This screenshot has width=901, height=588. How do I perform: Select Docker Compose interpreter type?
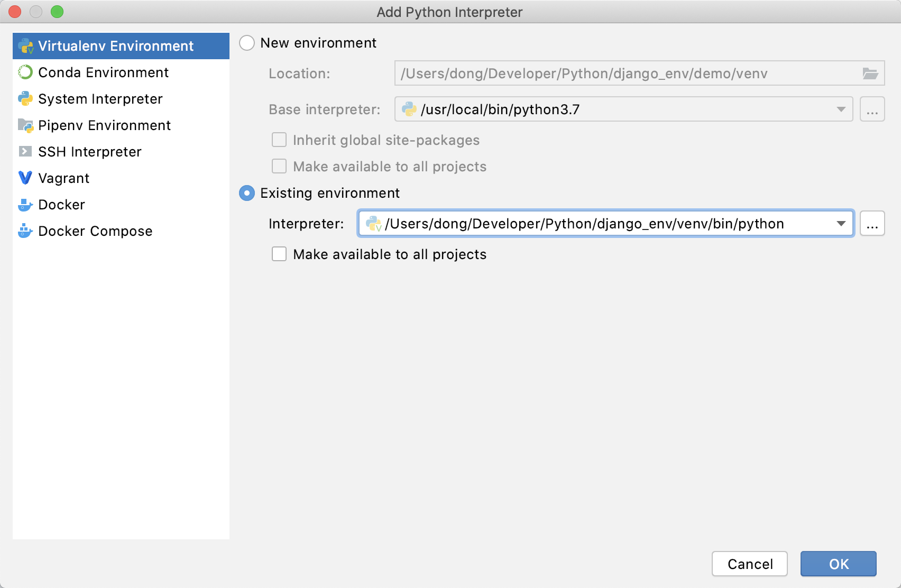(x=121, y=231)
